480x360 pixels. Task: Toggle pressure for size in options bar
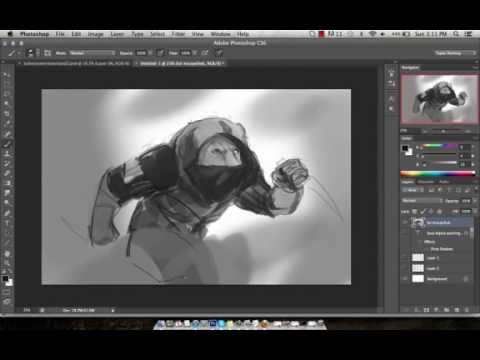point(219,53)
